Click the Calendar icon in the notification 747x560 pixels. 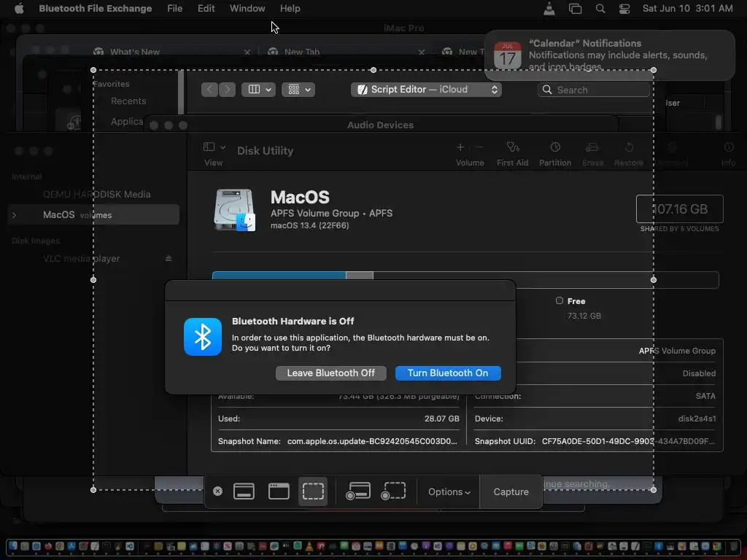[508, 55]
